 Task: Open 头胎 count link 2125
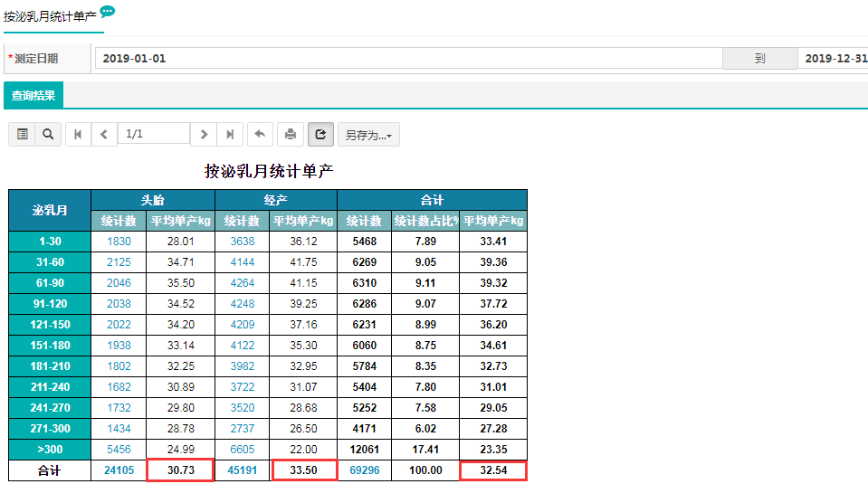pos(119,262)
